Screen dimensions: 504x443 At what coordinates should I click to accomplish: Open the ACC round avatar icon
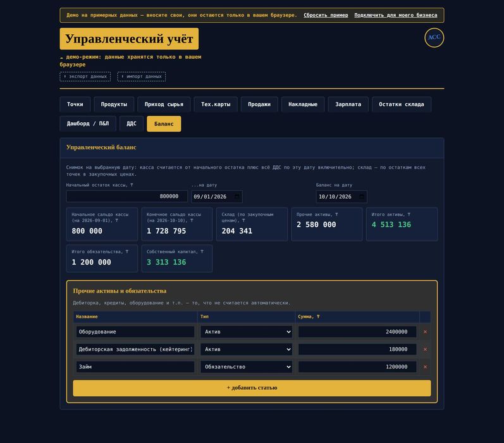434,37
